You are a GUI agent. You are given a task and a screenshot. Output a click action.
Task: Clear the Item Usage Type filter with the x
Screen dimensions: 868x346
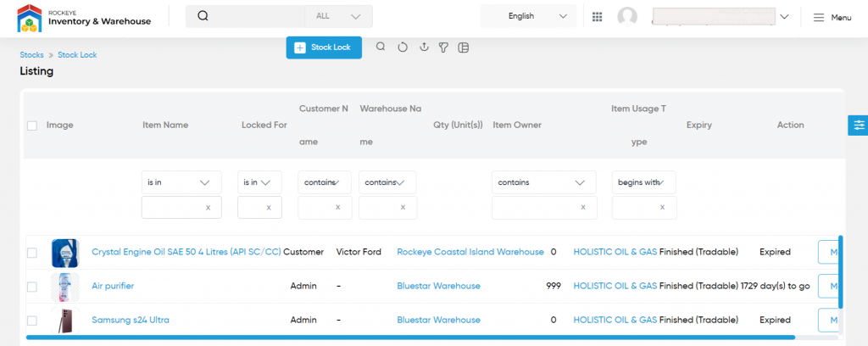click(x=662, y=208)
